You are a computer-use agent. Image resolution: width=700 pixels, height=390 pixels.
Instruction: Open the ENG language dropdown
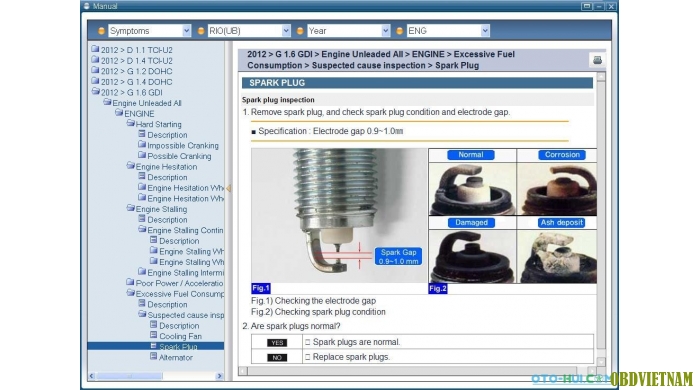click(x=448, y=31)
